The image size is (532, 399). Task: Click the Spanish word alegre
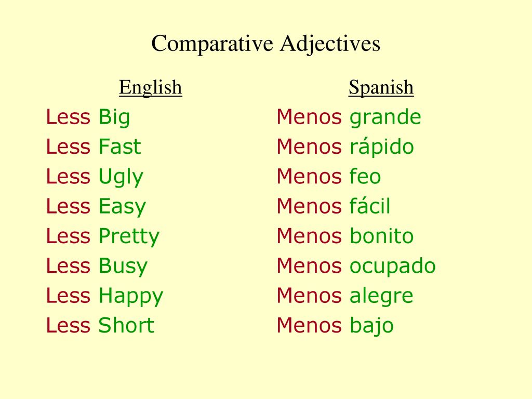point(381,296)
